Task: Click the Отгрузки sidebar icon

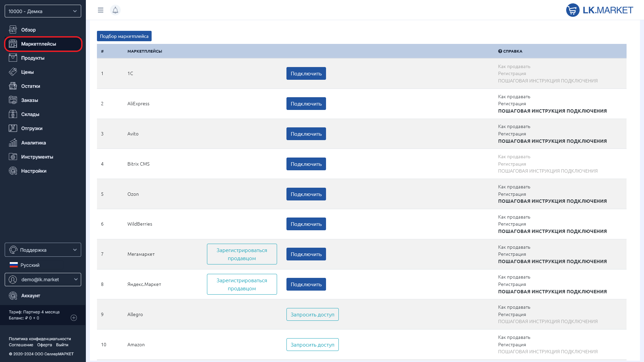Action: coord(13,128)
